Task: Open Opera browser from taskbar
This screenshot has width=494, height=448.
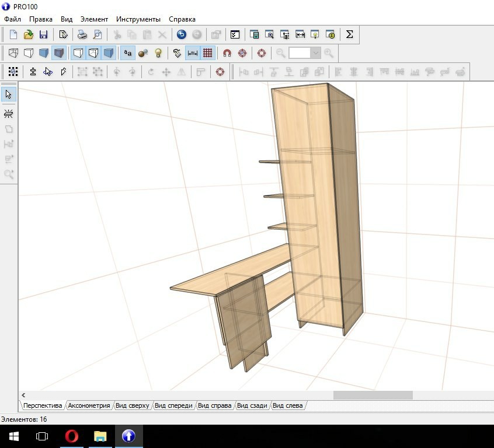Action: pos(71,436)
